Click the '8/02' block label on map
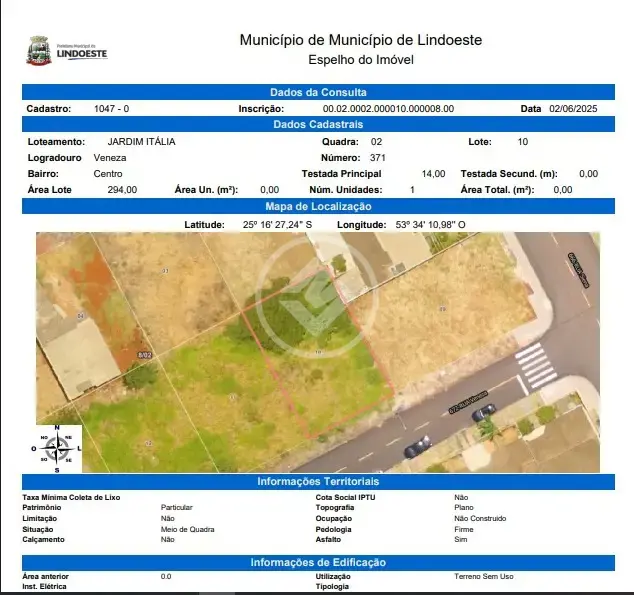 145,355
